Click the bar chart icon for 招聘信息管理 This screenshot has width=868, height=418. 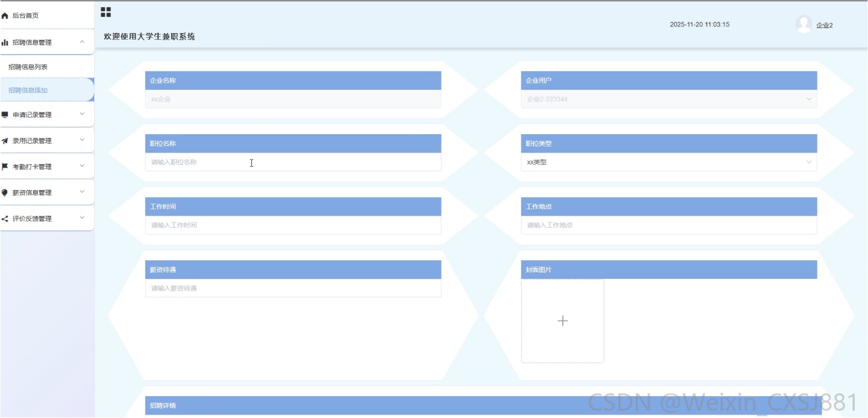[5, 42]
